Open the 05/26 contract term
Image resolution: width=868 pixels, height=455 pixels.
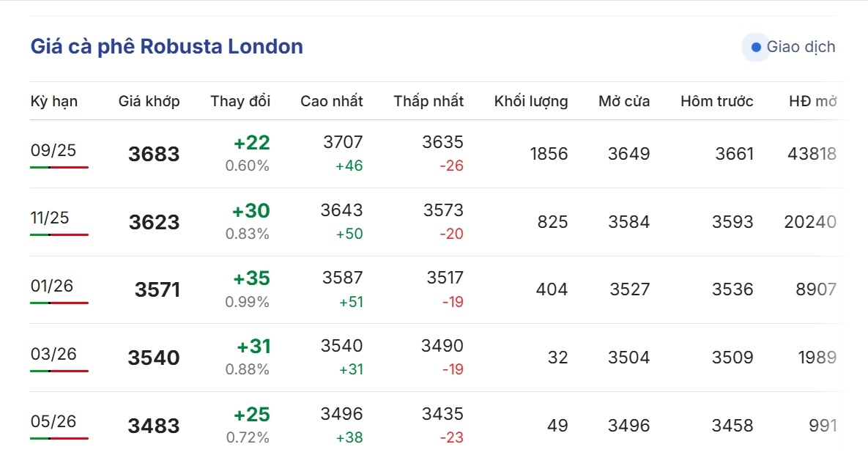tap(53, 421)
